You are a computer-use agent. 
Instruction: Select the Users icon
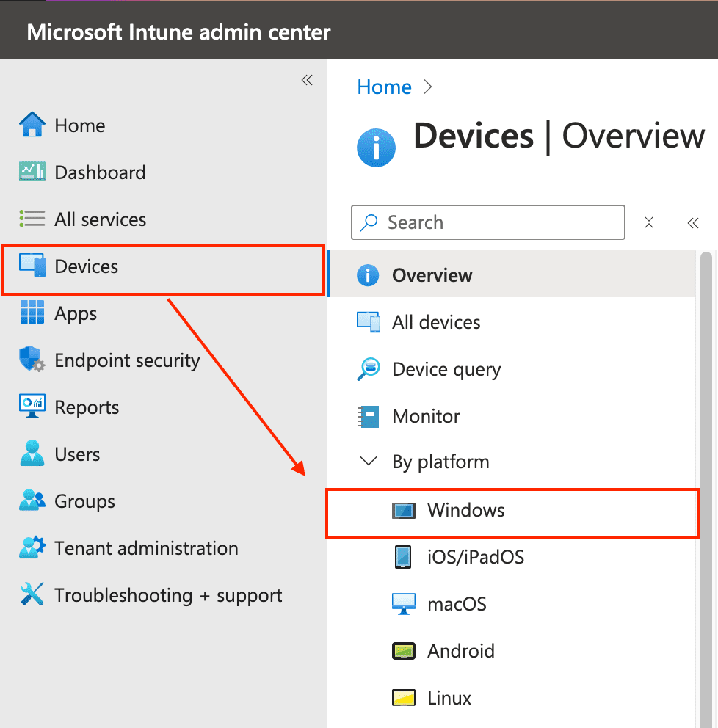click(x=32, y=454)
